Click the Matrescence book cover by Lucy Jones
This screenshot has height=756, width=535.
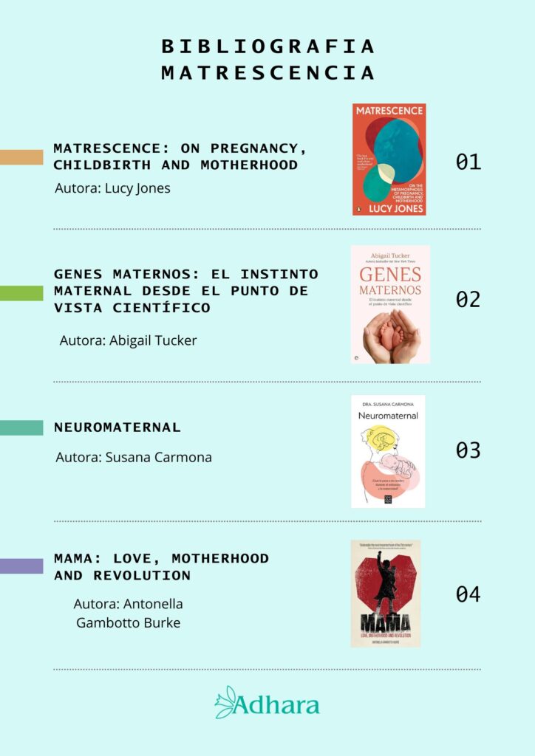389,159
